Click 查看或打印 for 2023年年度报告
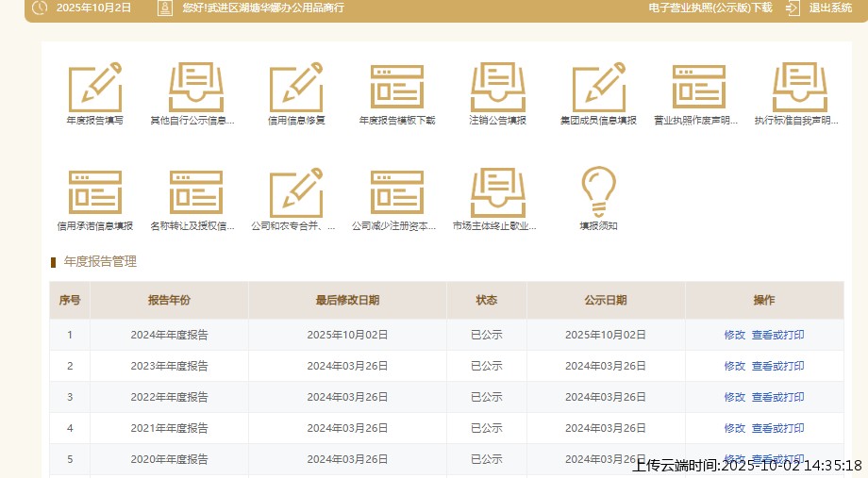868x478 pixels. tap(777, 366)
